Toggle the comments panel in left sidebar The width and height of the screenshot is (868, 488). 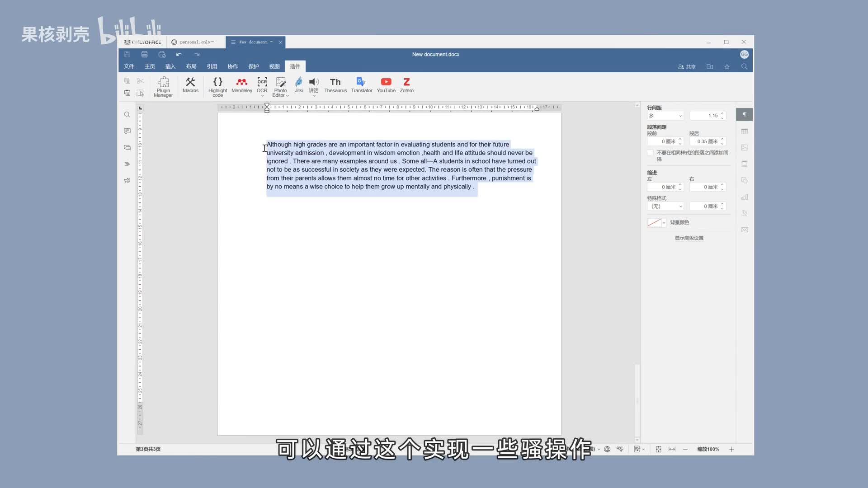click(127, 131)
